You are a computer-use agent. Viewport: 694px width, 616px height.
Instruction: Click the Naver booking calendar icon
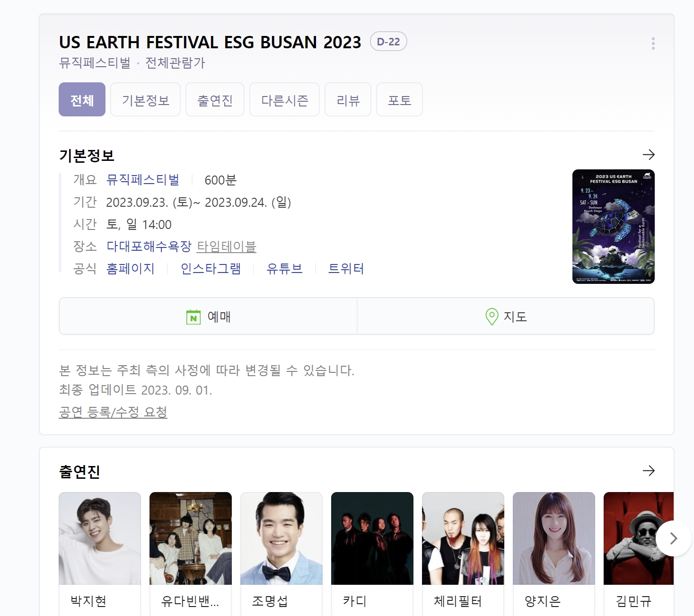[x=193, y=317]
